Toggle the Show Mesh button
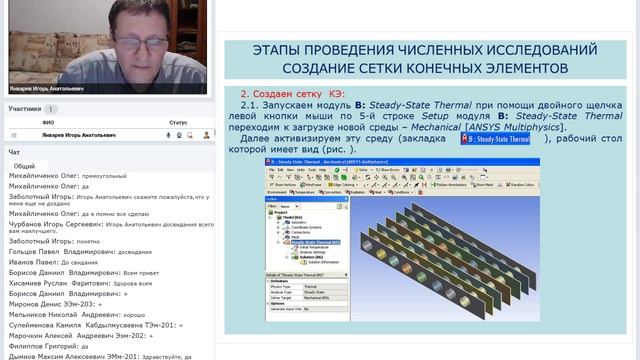Viewport: 640px width, 360px height. 482,184
